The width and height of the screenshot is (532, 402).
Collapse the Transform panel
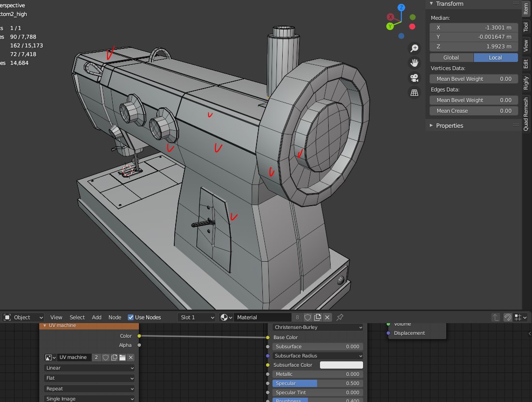431,3
